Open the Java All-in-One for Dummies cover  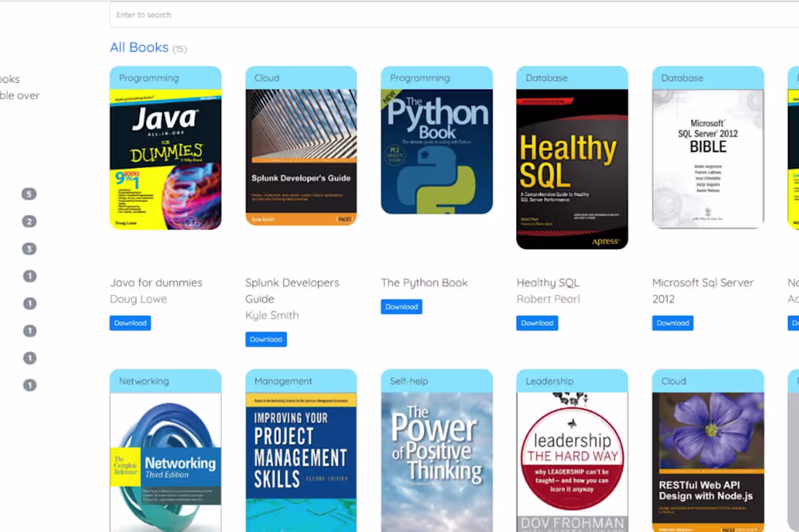point(166,160)
